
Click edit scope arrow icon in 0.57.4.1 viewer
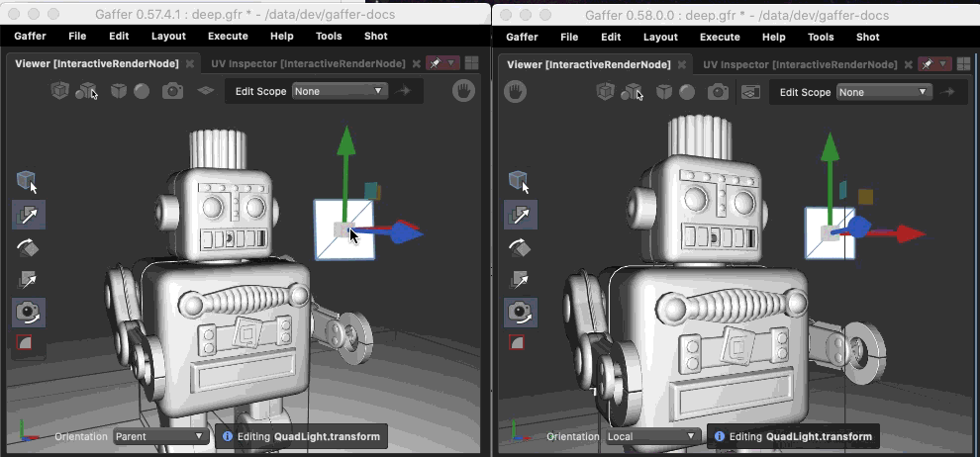405,91
